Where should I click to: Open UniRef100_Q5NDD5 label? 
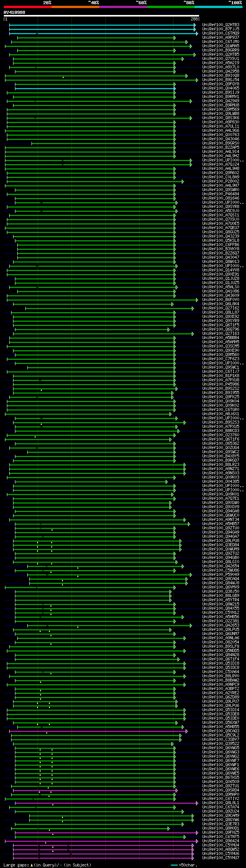221,651
